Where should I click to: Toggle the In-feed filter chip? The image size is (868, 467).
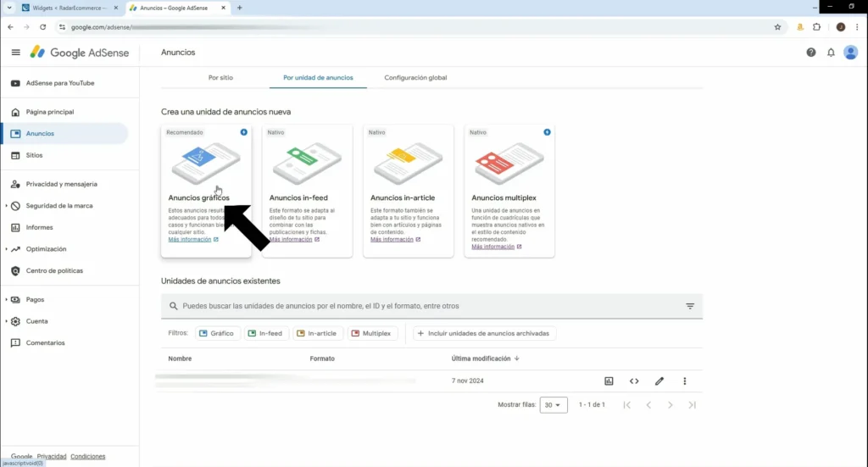click(x=265, y=333)
